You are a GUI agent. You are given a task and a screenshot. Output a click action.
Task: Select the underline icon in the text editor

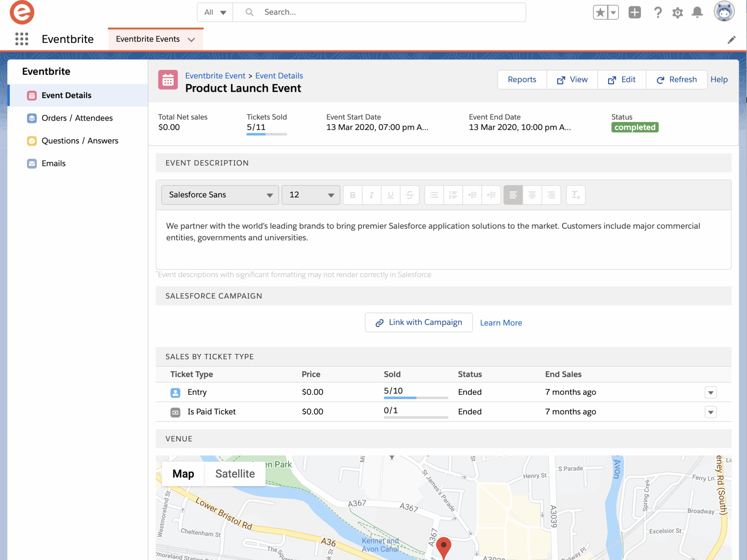coord(390,195)
